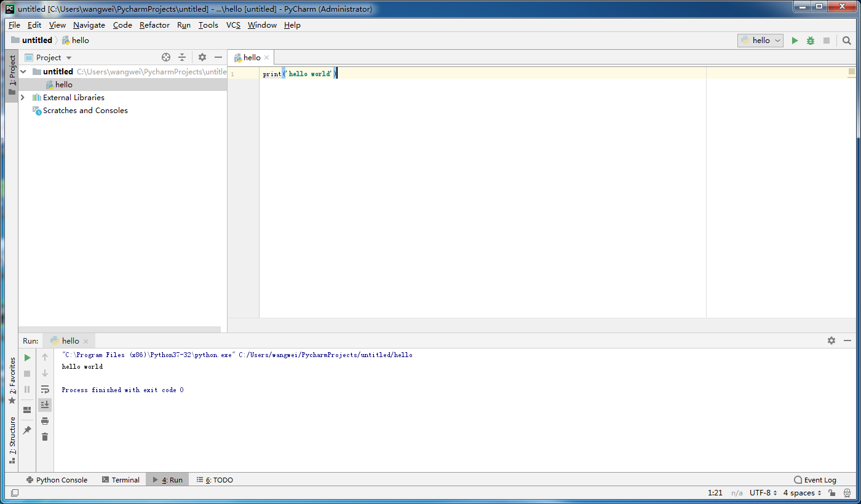Viewport: 861px width, 504px height.
Task: Open the VCS menu
Action: coord(233,25)
